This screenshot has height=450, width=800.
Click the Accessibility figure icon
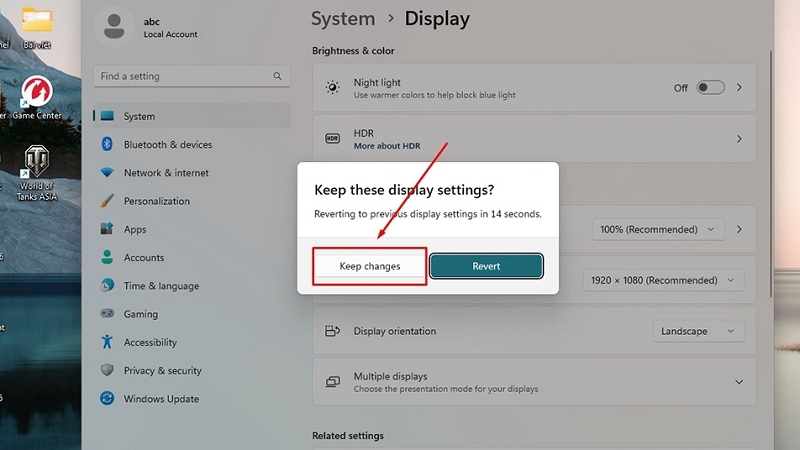click(x=107, y=341)
